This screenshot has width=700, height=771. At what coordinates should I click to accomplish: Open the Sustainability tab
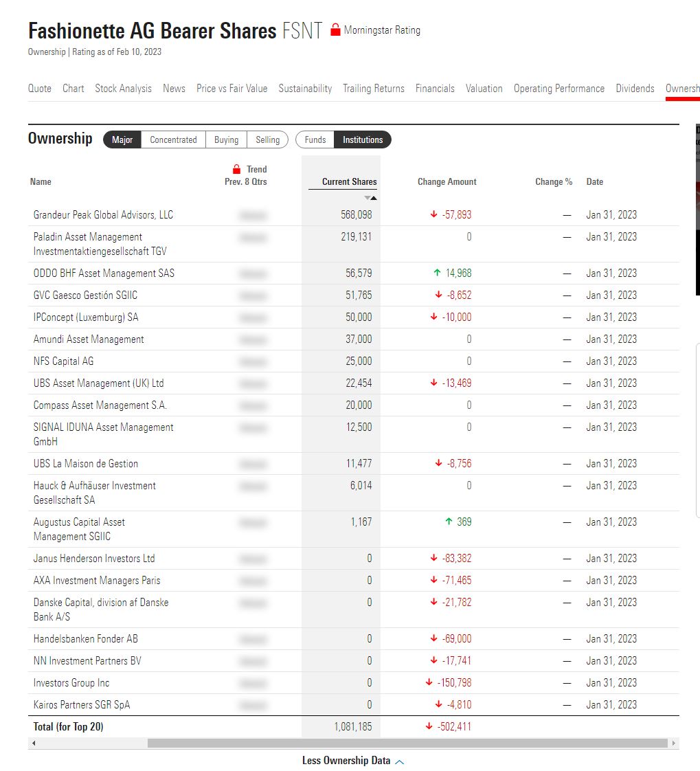tap(305, 89)
